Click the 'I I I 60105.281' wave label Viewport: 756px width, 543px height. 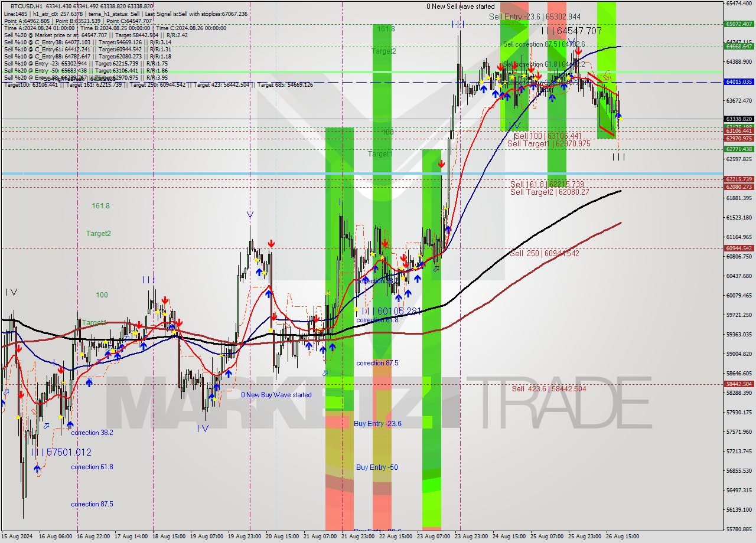[x=390, y=311]
